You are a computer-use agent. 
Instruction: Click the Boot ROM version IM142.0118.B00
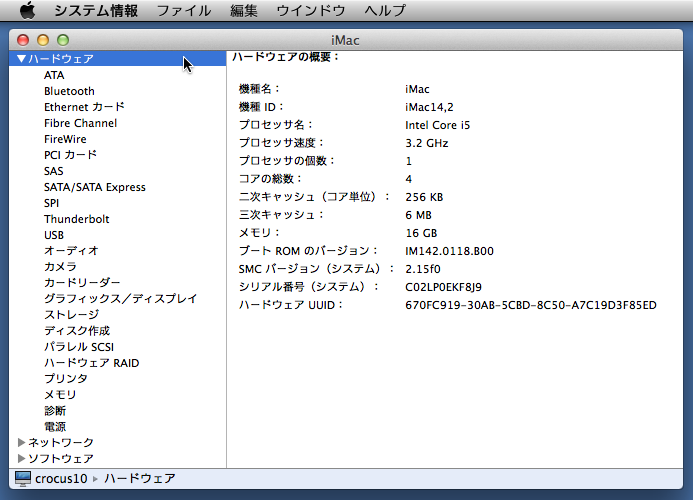449,251
